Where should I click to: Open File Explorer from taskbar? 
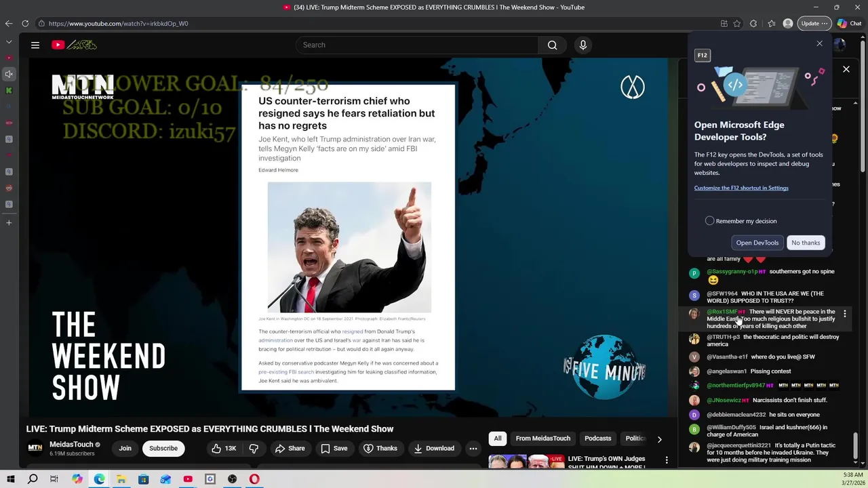[121, 479]
